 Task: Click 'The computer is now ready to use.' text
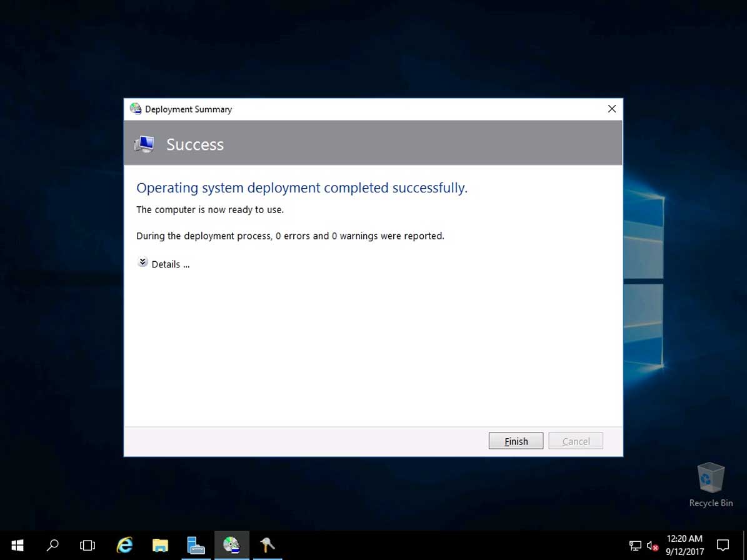click(210, 209)
